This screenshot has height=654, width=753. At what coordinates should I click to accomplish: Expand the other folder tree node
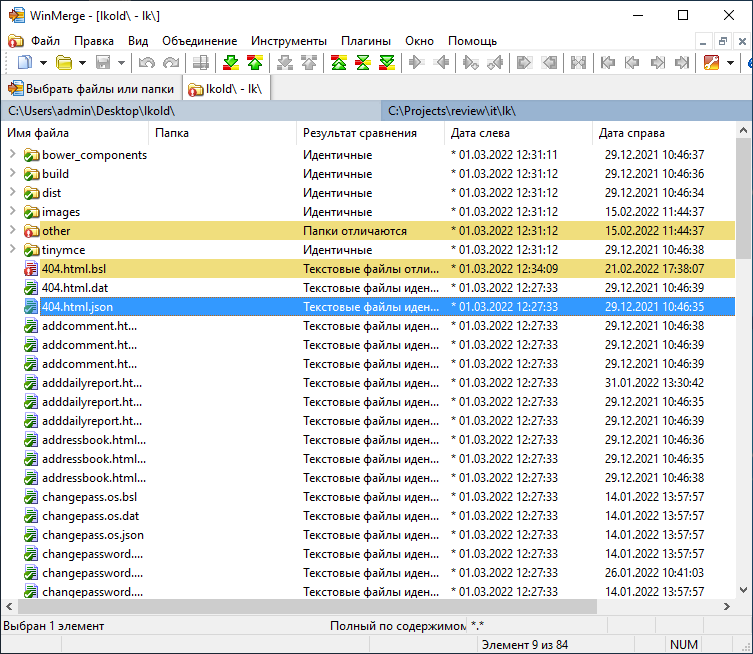12,231
